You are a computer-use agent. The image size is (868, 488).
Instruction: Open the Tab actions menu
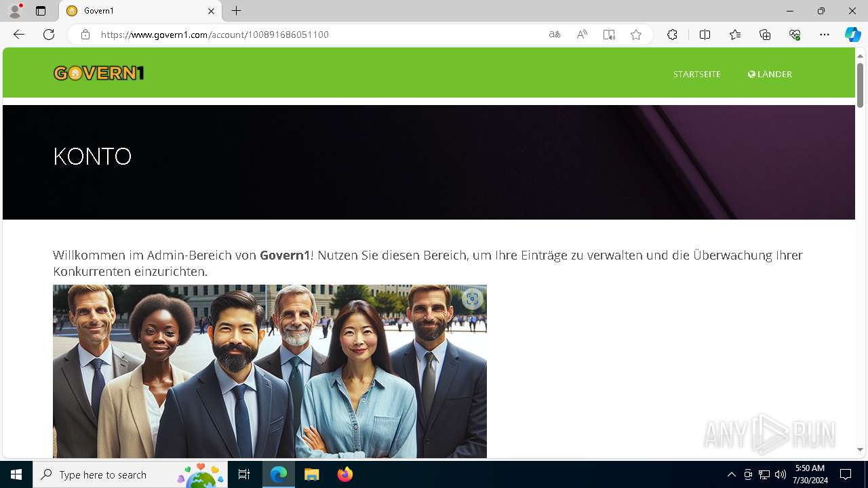(x=41, y=11)
